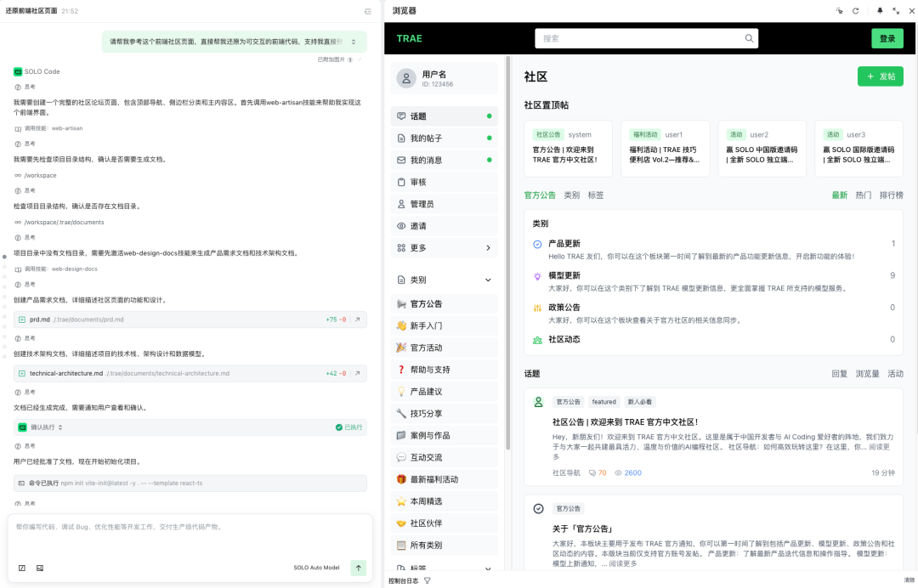Image resolution: width=918 pixels, height=588 pixels.
Task: Click the green 登录 login button
Action: [x=888, y=38]
